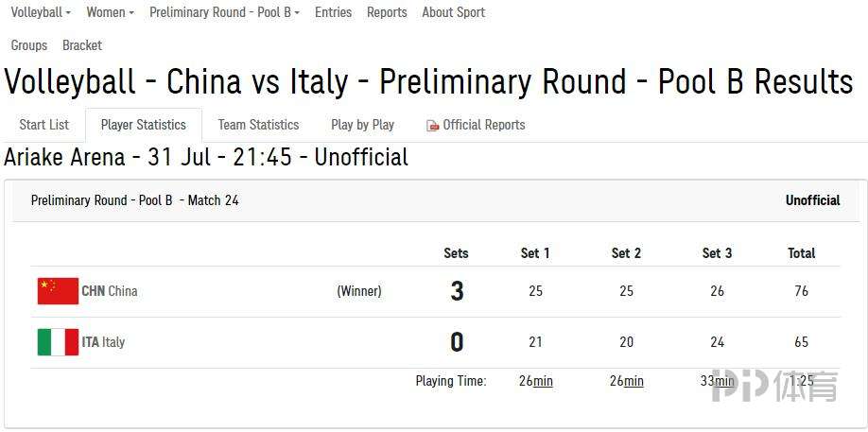The width and height of the screenshot is (868, 432).
Task: Click the Set 1 26min playing time
Action: click(x=536, y=381)
